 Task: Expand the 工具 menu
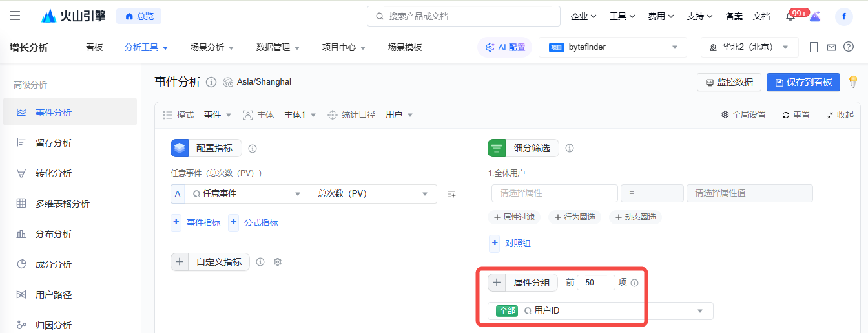click(x=622, y=16)
